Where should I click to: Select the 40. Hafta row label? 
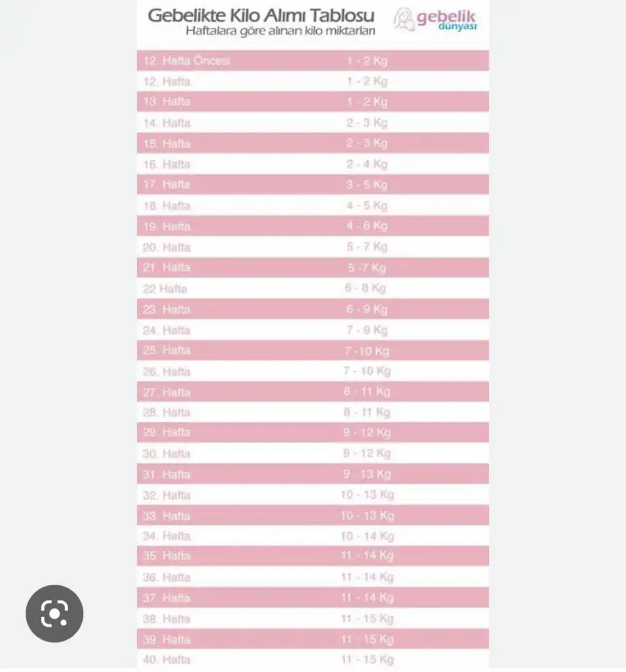167,660
